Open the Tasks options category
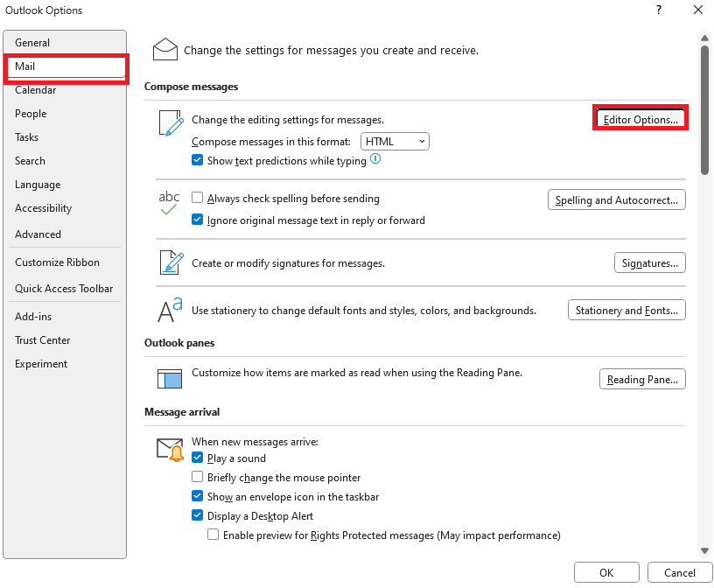 tap(65, 137)
